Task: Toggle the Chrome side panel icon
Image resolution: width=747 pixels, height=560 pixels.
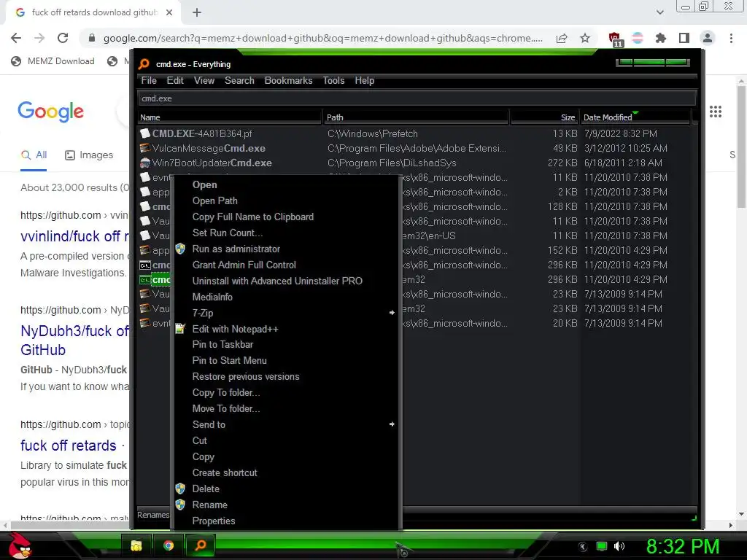Action: (684, 38)
